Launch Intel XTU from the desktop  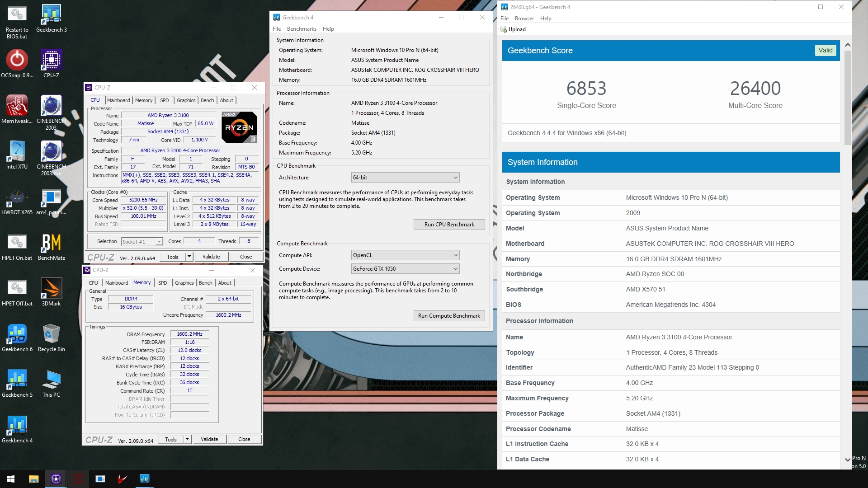click(17, 155)
